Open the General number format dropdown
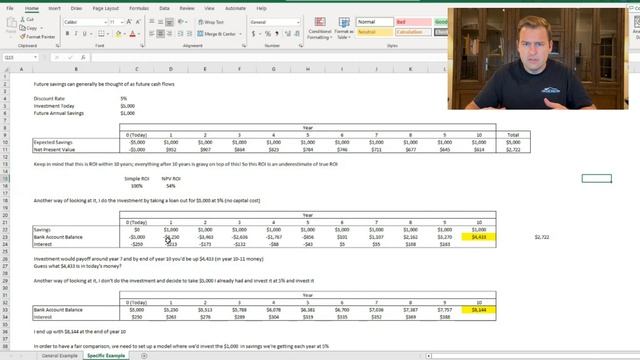This screenshot has width=640, height=360. (x=298, y=22)
